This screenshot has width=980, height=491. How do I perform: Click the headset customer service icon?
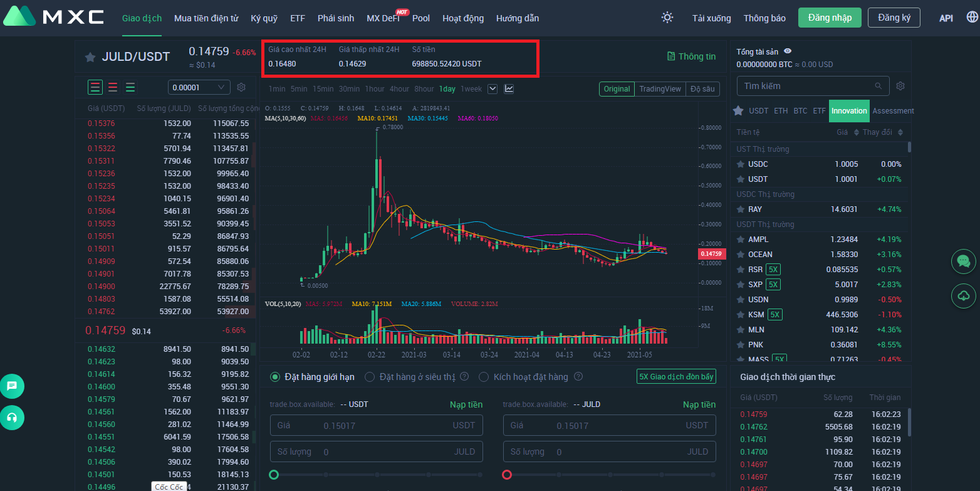click(x=12, y=417)
